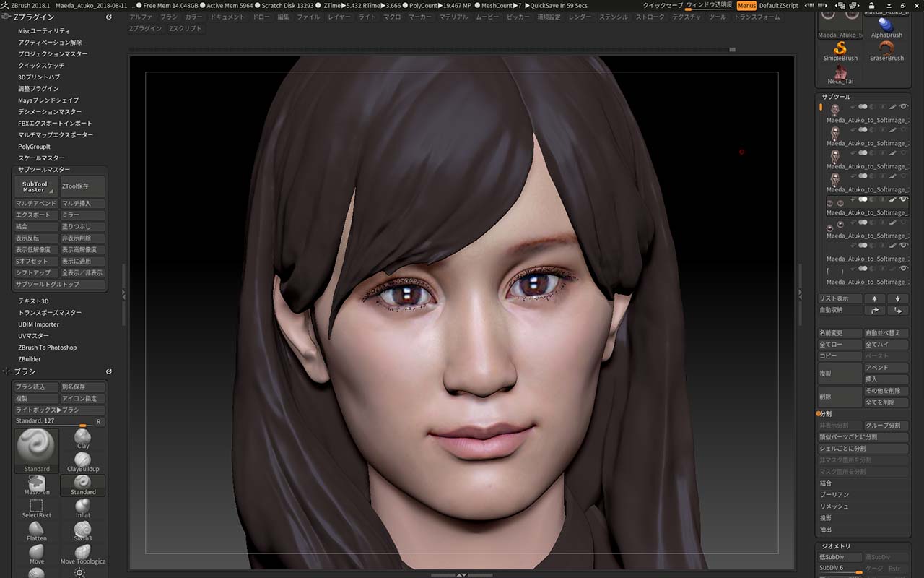
Task: Open the Zスクリプト menu
Action: click(x=186, y=29)
